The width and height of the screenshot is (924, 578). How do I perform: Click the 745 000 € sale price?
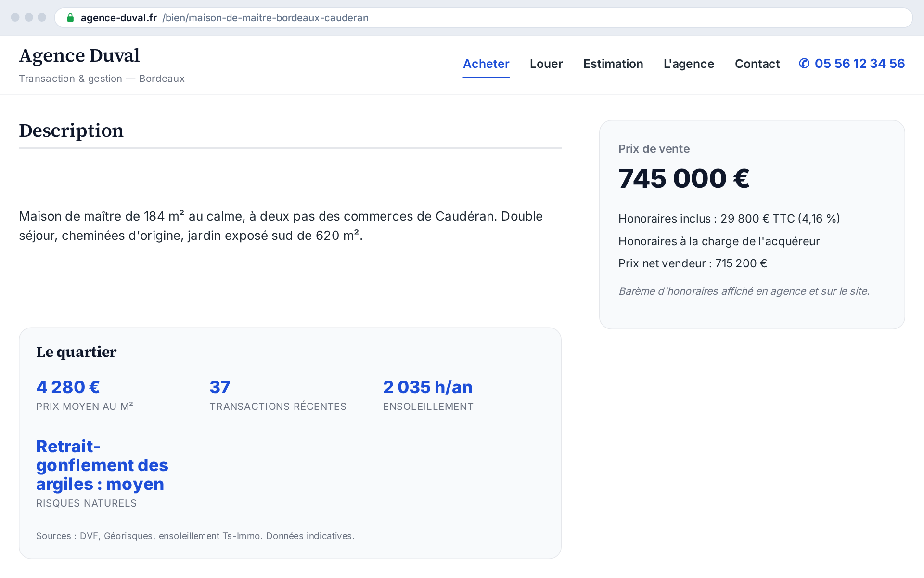tap(684, 179)
